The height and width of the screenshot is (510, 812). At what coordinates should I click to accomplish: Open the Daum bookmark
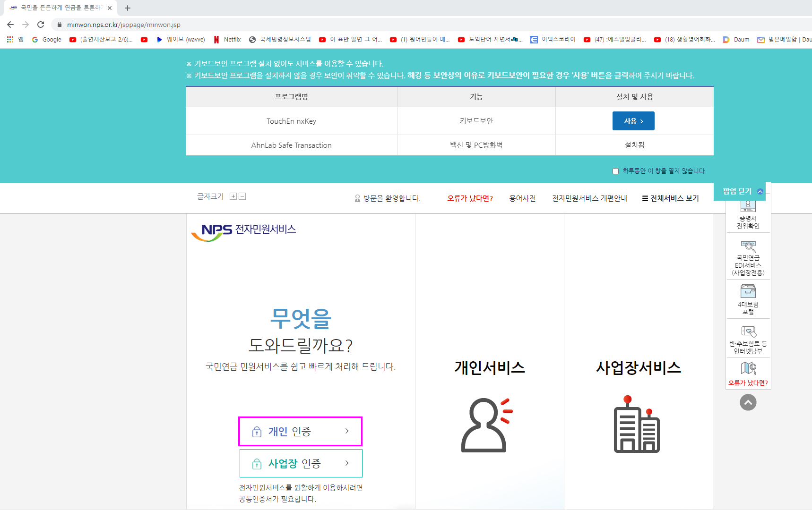click(736, 40)
